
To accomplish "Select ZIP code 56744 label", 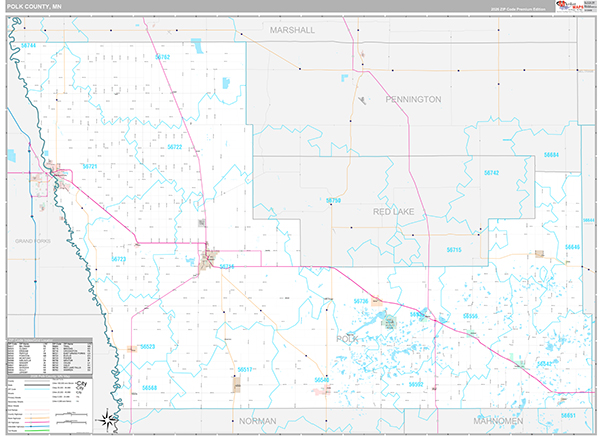I will click(28, 46).
